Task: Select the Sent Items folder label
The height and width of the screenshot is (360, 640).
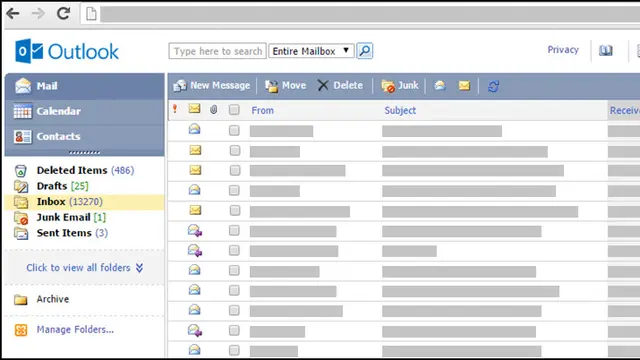Action: [64, 233]
